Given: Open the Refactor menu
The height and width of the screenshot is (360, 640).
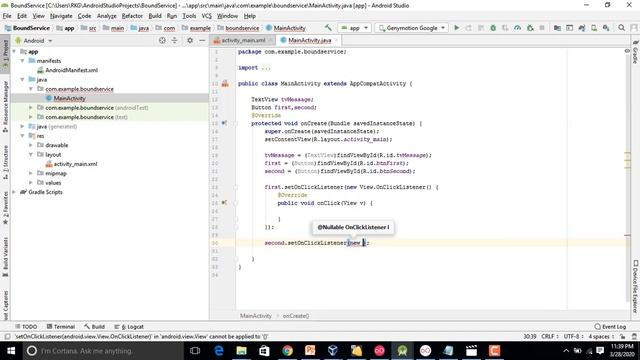Looking at the screenshot, I should [x=132, y=16].
